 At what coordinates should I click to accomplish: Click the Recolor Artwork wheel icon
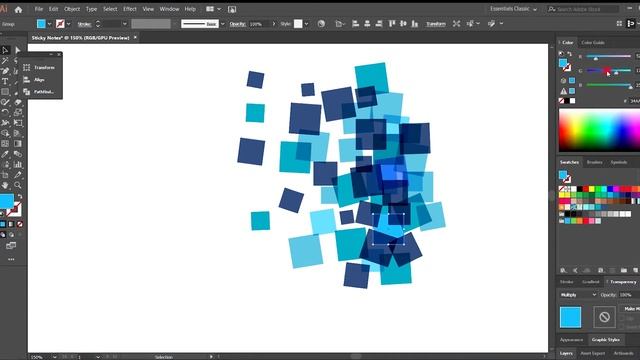(321, 24)
